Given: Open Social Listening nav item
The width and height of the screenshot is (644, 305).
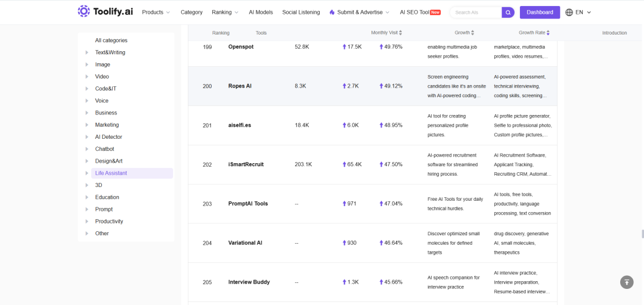Looking at the screenshot, I should pyautogui.click(x=301, y=13).
